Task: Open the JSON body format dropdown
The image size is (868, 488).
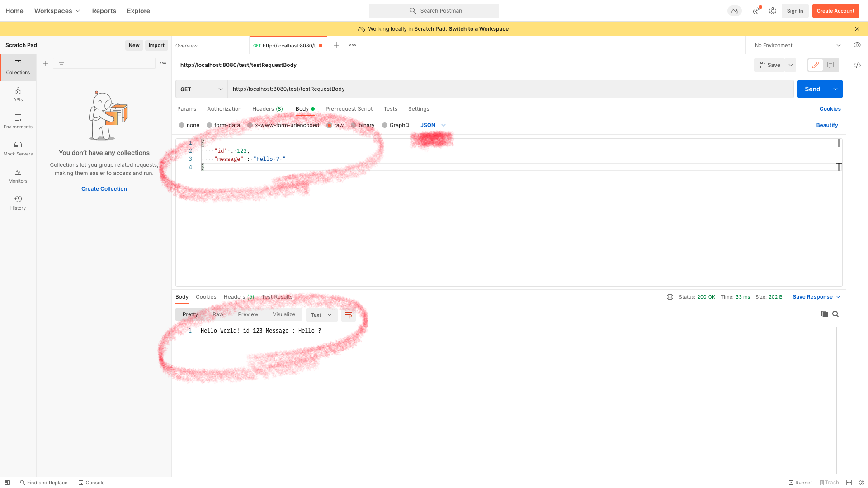Action: click(x=433, y=125)
